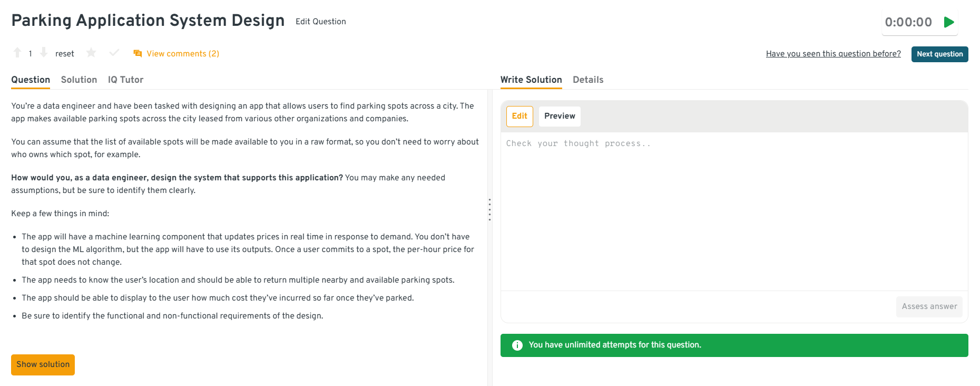
Task: Switch editor to Preview mode
Action: click(x=560, y=116)
